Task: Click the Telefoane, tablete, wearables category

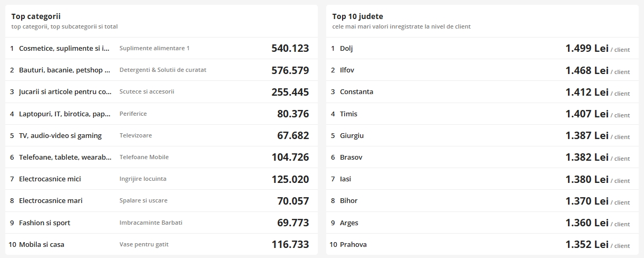Action: 65,157
